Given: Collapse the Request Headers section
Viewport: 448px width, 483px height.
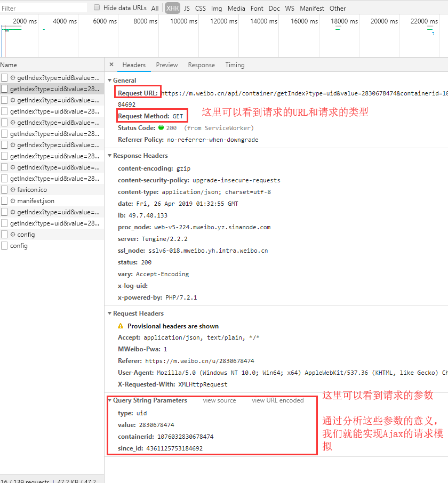Looking at the screenshot, I should click(109, 313).
